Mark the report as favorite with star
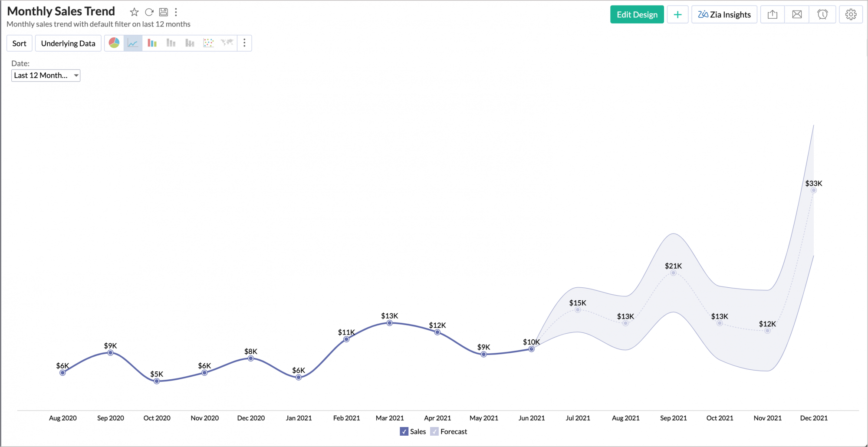Image resolution: width=868 pixels, height=447 pixels. coord(135,12)
